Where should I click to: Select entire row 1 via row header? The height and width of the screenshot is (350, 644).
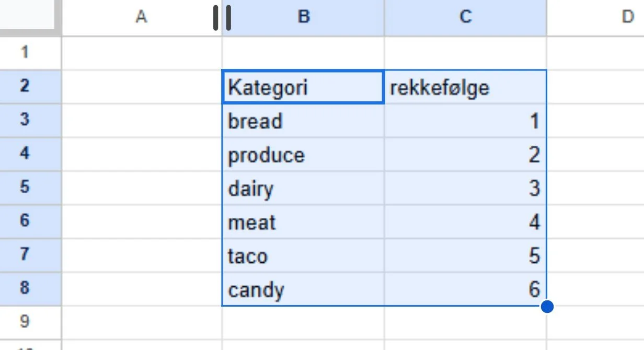25,52
